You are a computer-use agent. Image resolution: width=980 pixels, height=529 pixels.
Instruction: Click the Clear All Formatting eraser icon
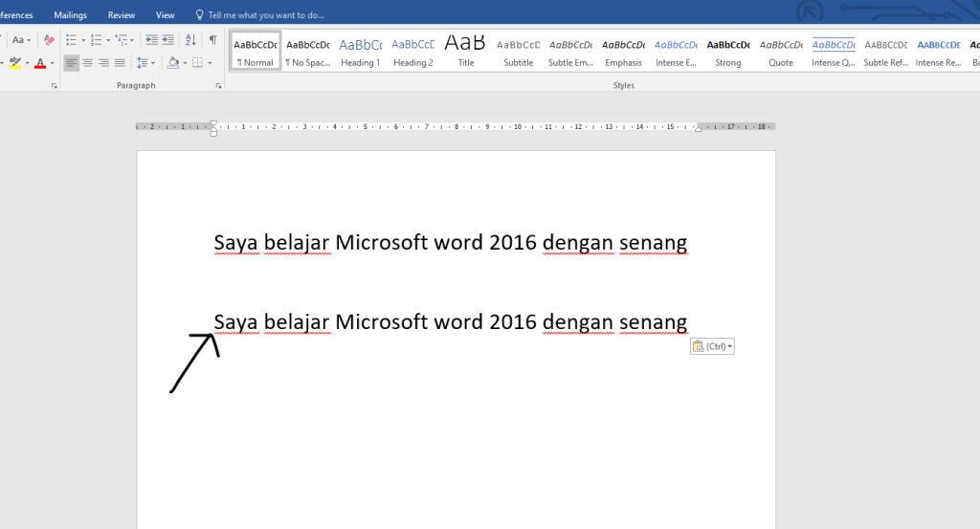[x=49, y=40]
